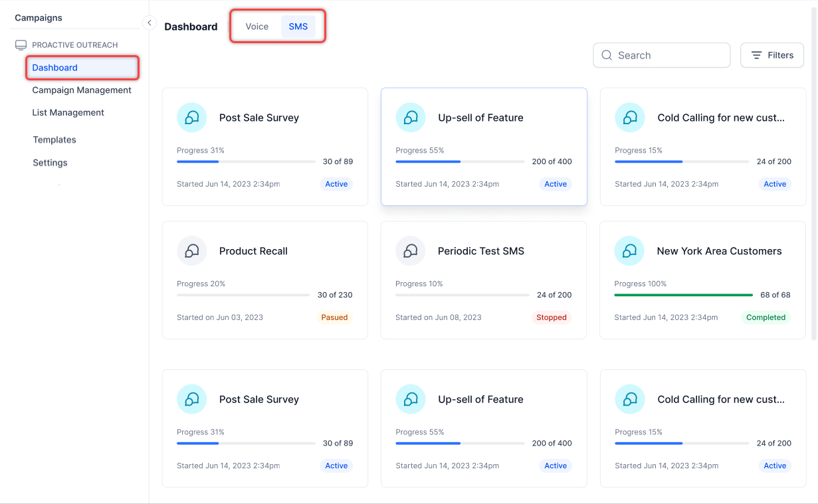The image size is (818, 504).
Task: Click the New York Area Customers progress bar
Action: tap(684, 295)
